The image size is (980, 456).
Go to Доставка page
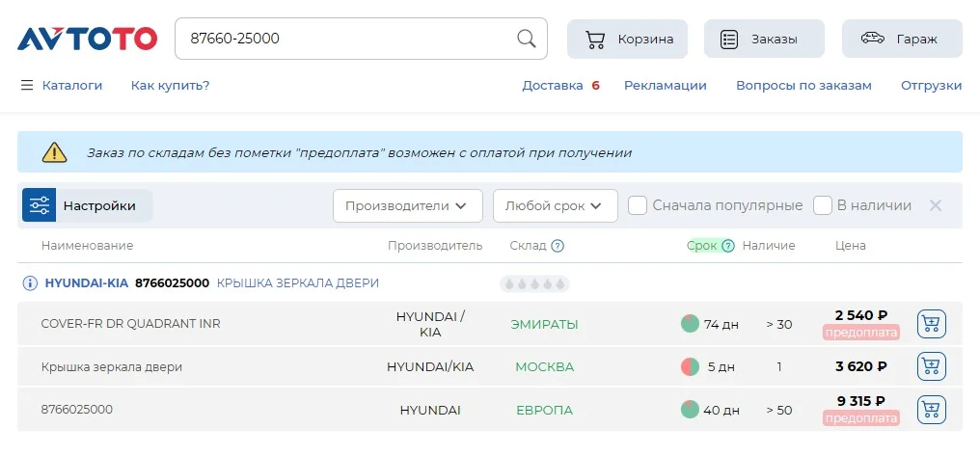(x=553, y=86)
